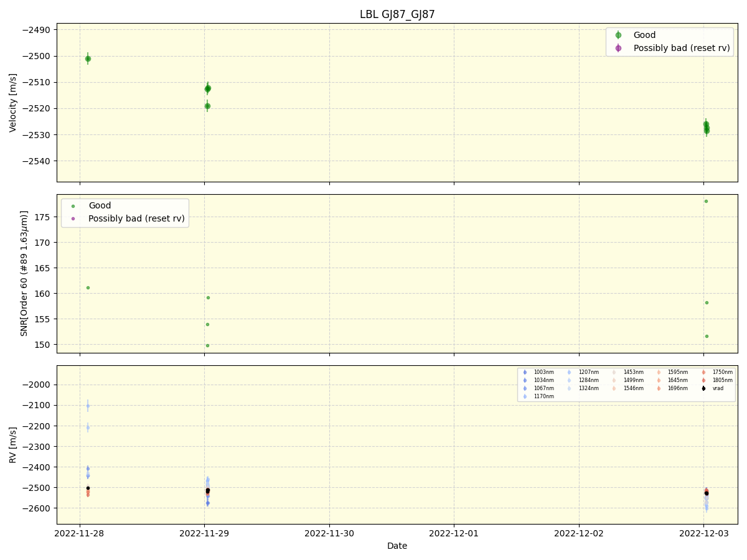Click the velocity point cluster on 2022-12-03
This screenshot has width=747, height=560.
(706, 128)
